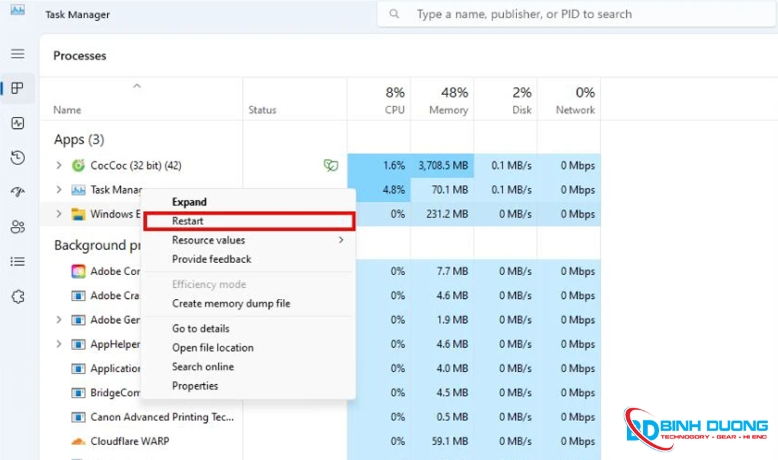Viewport: 778px width, 460px height.
Task: Expand the AppHelper process group
Action: pyautogui.click(x=59, y=344)
